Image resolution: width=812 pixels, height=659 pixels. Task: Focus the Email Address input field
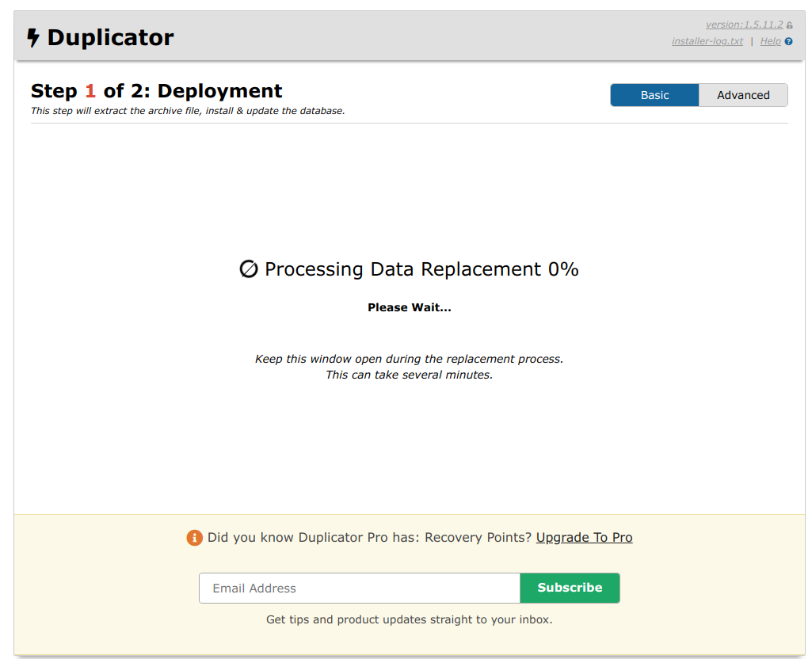point(359,589)
